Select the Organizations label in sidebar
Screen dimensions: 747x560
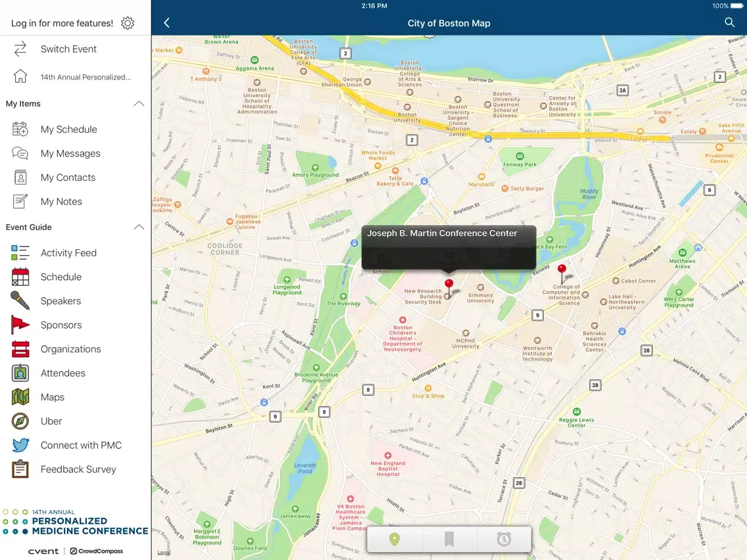click(x=70, y=349)
